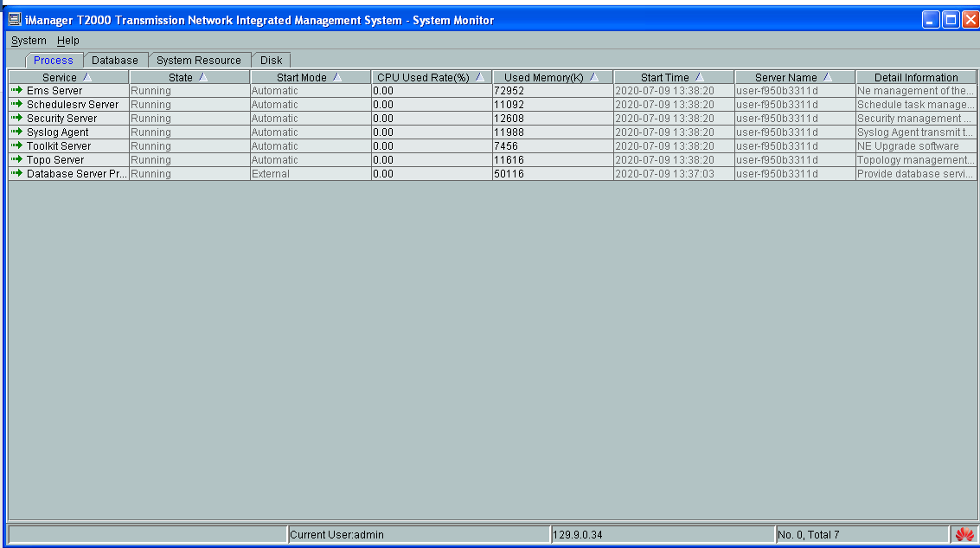Click the System Monitor title bar icon

click(15, 19)
